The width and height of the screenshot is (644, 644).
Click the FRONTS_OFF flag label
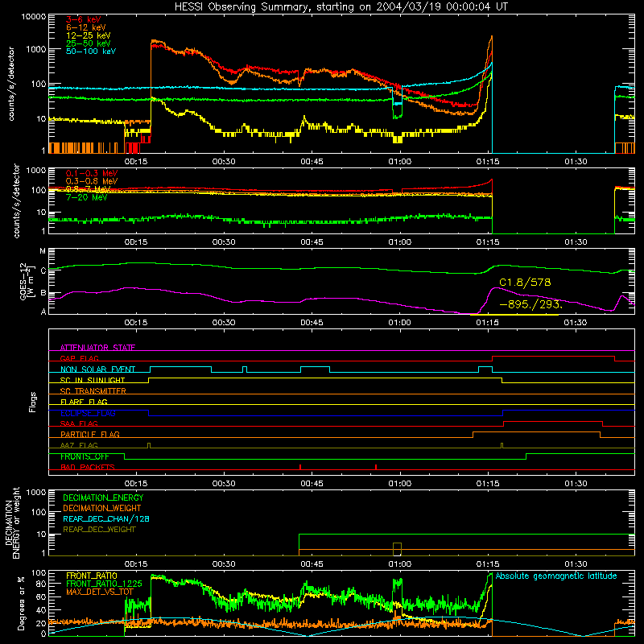[x=85, y=456]
